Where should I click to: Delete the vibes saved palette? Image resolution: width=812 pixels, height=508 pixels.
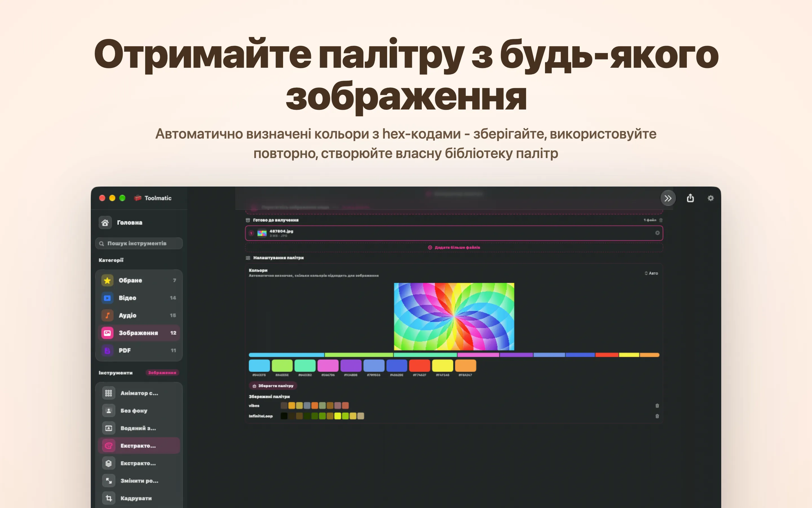click(657, 406)
